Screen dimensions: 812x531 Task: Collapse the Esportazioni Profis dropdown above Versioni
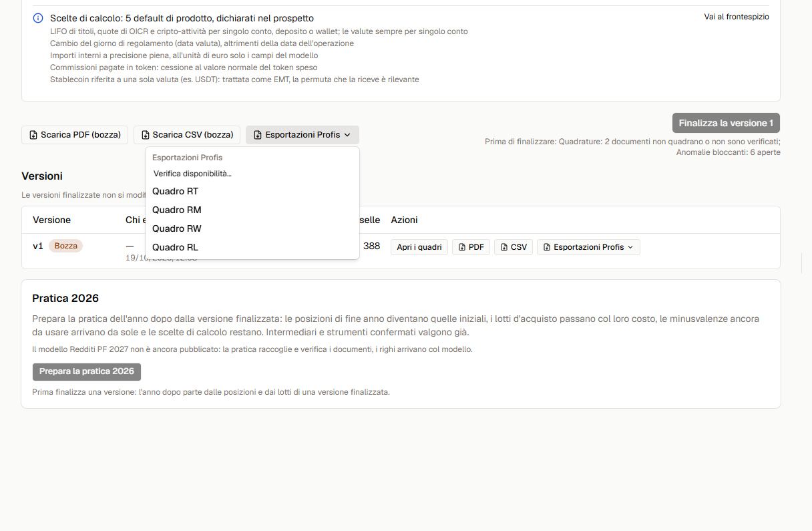pos(302,135)
